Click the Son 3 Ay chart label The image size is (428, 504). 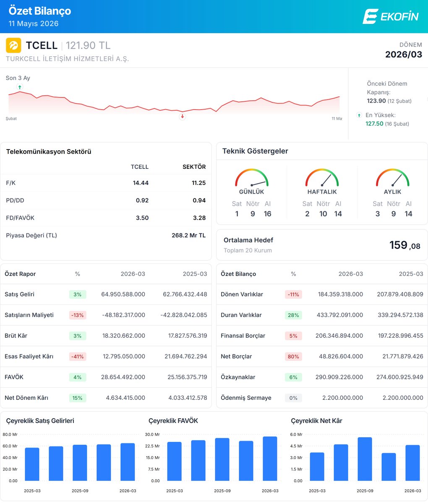pyautogui.click(x=18, y=78)
